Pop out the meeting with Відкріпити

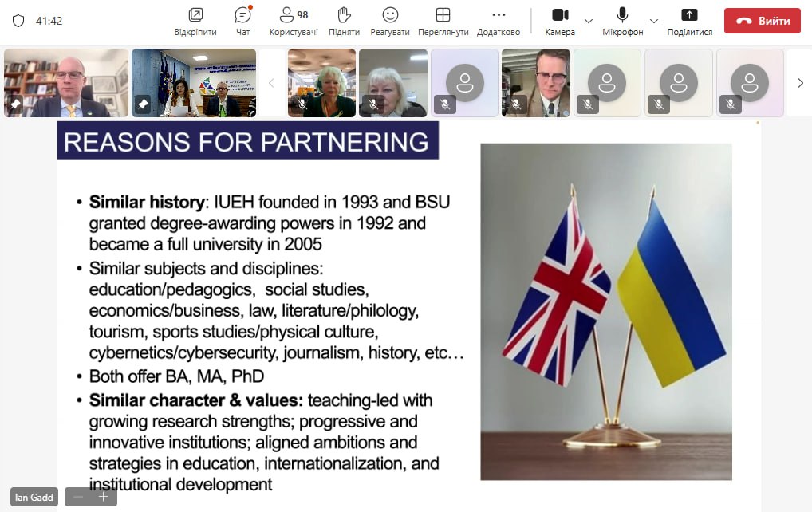click(195, 22)
